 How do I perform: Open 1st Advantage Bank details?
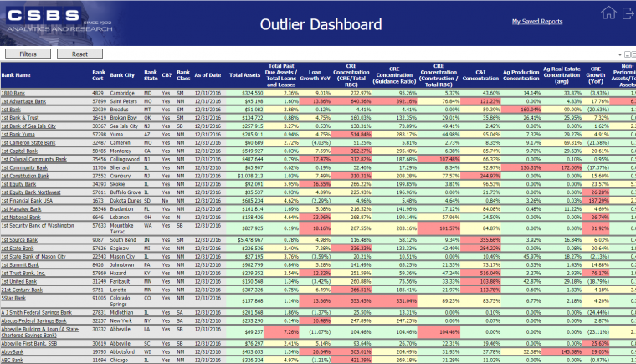23,101
